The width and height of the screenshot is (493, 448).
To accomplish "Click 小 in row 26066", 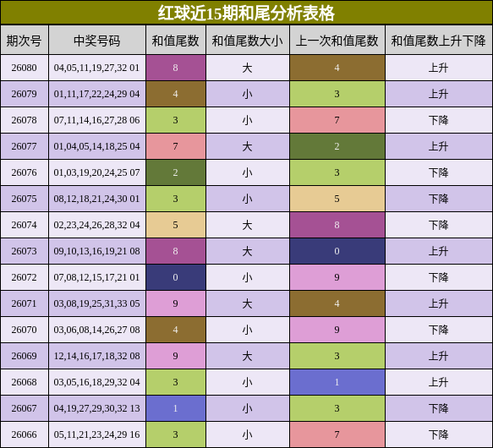I will click(x=248, y=434).
